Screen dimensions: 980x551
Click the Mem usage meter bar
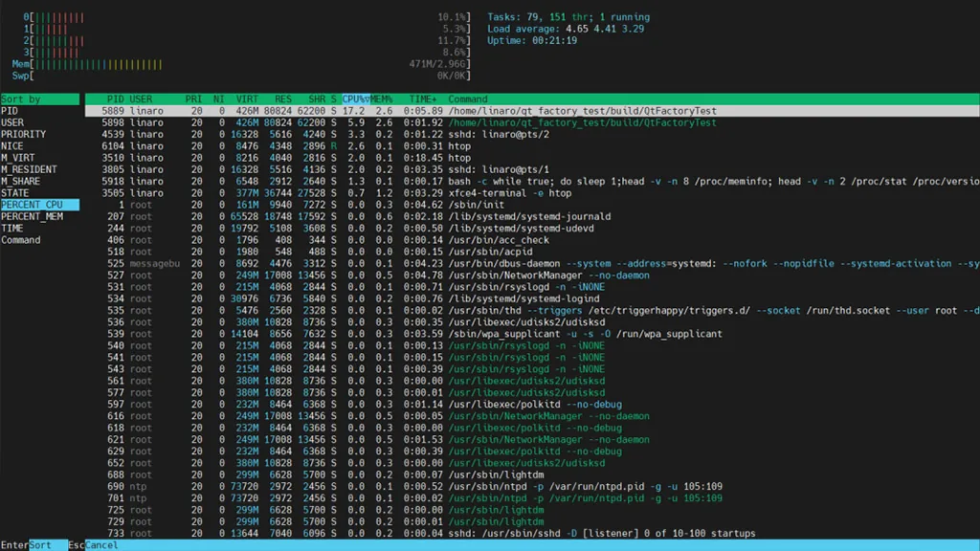pos(241,64)
